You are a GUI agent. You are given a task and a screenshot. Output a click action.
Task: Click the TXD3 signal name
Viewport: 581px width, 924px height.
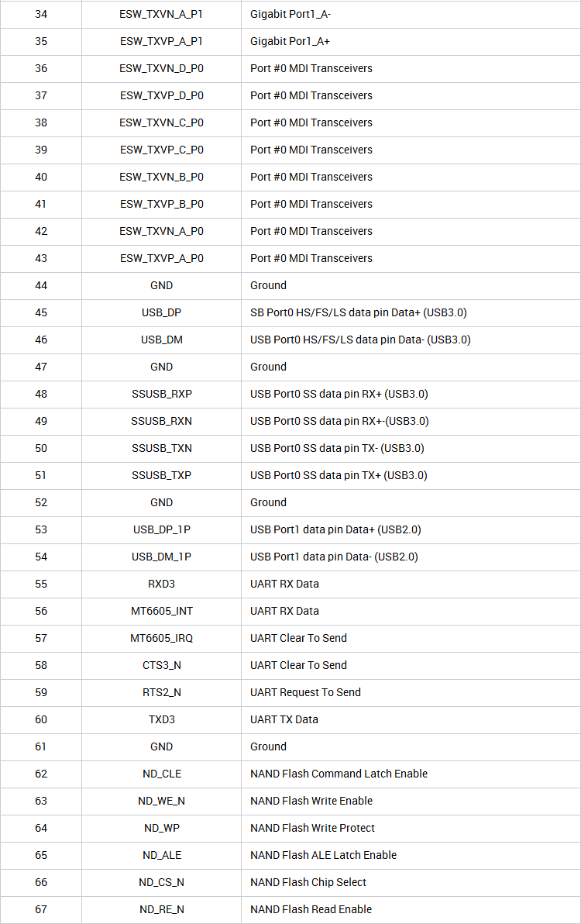(161, 719)
